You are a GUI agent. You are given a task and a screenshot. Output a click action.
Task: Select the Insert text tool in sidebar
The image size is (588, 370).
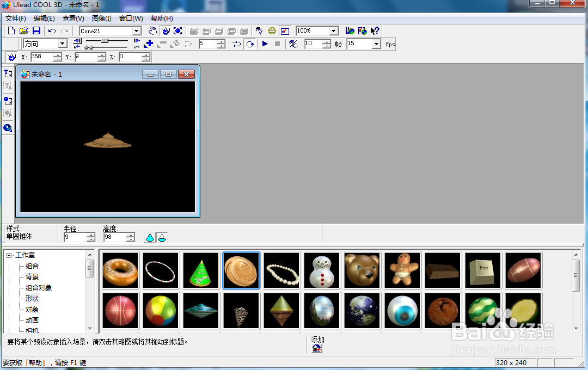8,73
